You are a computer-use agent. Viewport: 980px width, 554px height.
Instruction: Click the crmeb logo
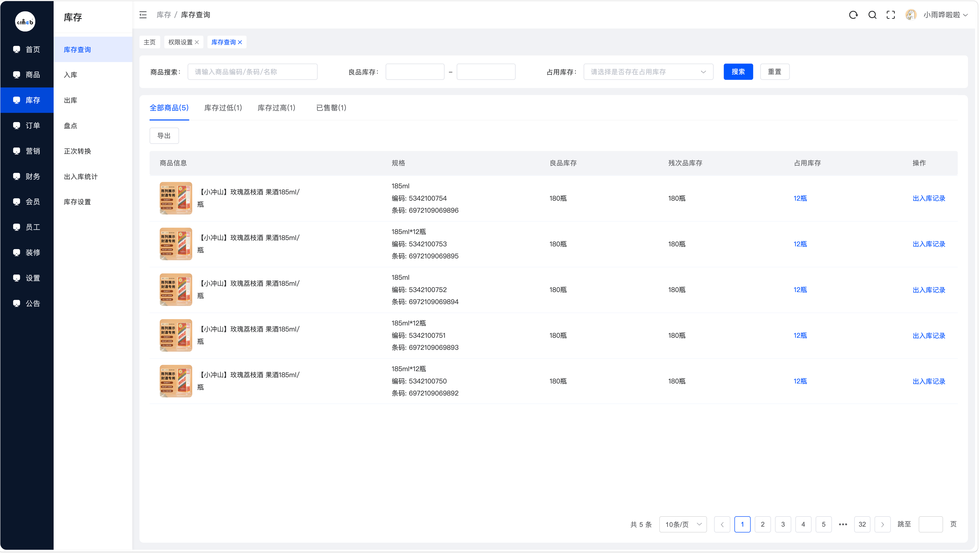pos(25,21)
